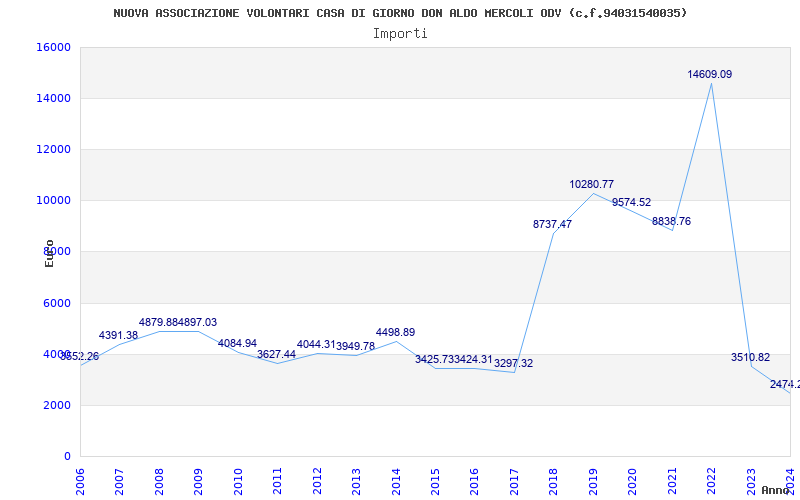Click the 4391.38 value label
The height and width of the screenshot is (500, 800).
click(118, 335)
